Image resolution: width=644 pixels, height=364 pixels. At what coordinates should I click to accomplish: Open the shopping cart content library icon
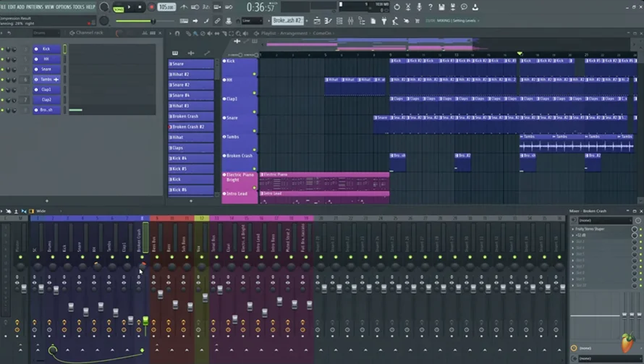[x=418, y=21]
